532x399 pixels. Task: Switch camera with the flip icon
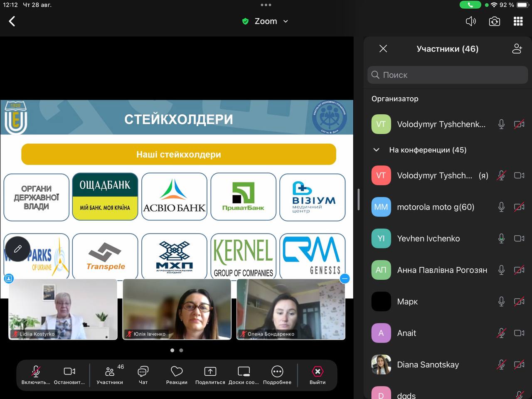click(x=494, y=21)
